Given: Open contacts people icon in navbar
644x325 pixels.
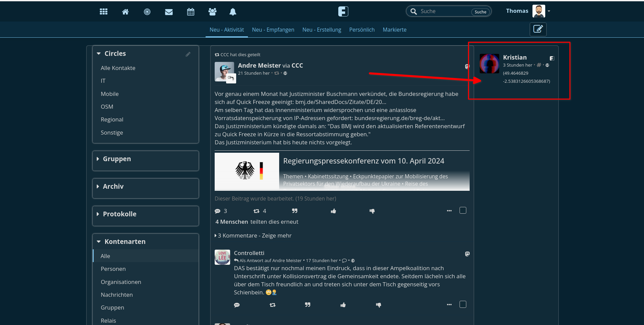Looking at the screenshot, I should [x=212, y=12].
